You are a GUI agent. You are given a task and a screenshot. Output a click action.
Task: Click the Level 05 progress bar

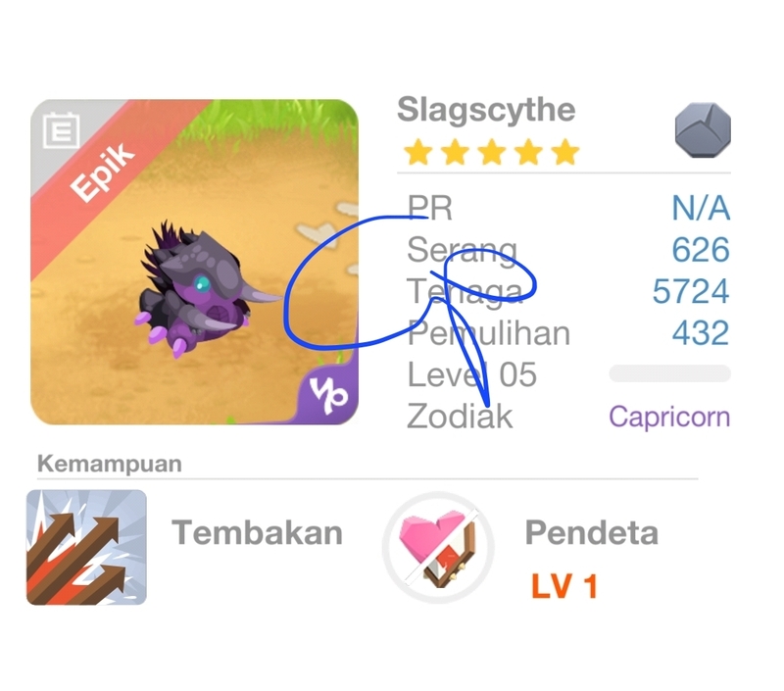(670, 373)
